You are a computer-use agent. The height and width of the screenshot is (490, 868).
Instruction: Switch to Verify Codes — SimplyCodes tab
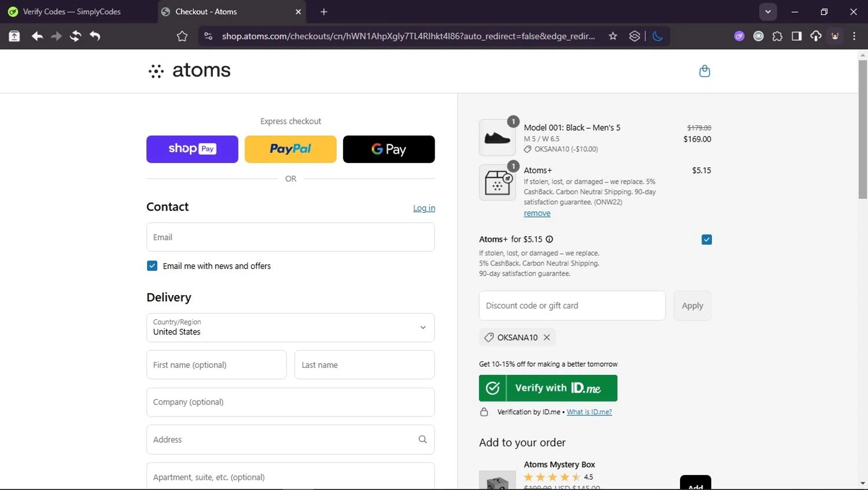[78, 12]
